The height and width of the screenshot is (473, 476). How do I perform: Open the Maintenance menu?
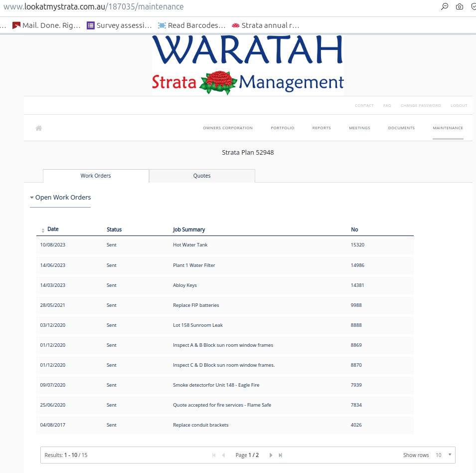point(448,128)
